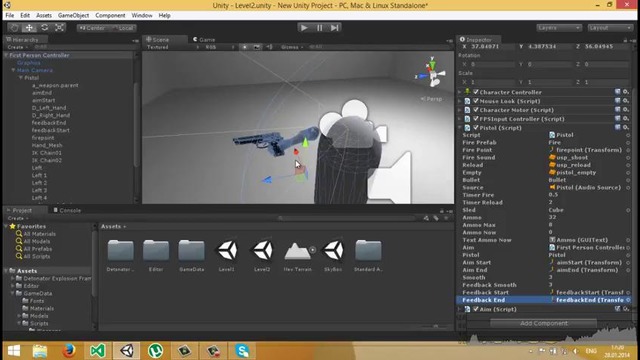640x360 pixels.
Task: Open the Editor folder in Assets
Action: 156,255
